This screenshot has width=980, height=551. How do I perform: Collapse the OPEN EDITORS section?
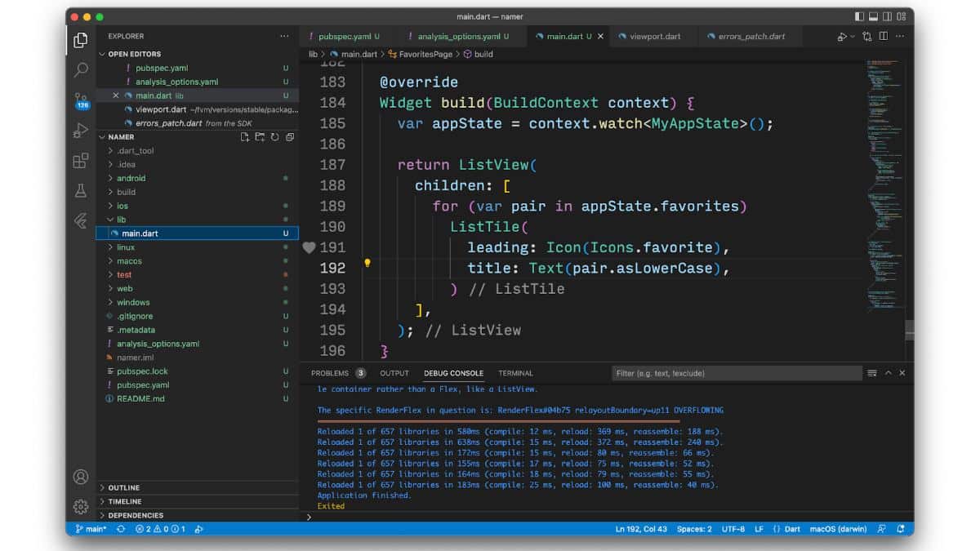135,54
